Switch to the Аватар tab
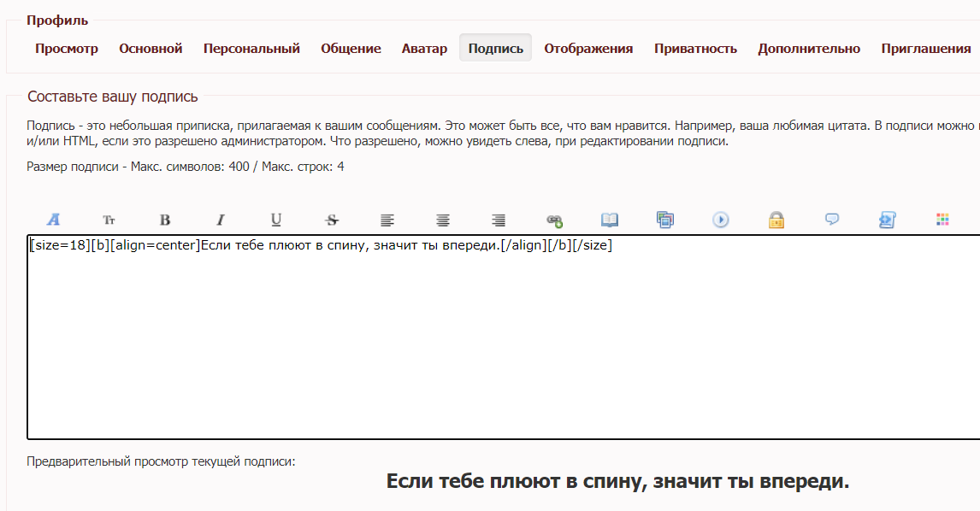Viewport: 980px width, 511px height. tap(422, 48)
